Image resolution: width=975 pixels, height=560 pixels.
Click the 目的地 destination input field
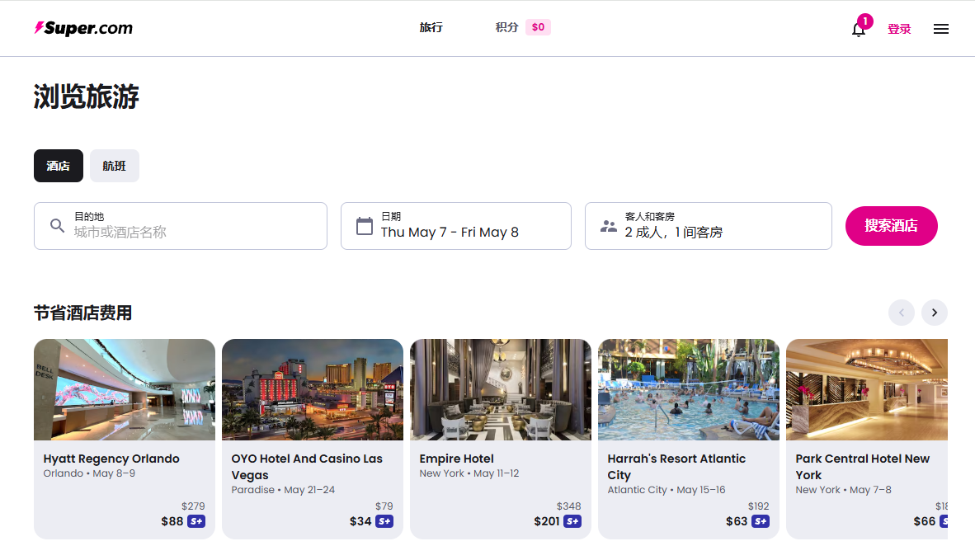click(x=181, y=226)
